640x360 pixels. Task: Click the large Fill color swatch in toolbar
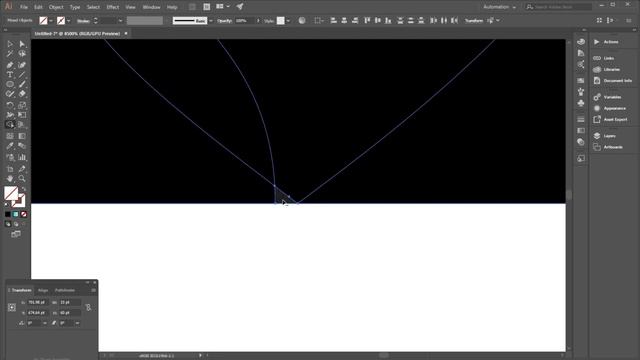coord(11,193)
